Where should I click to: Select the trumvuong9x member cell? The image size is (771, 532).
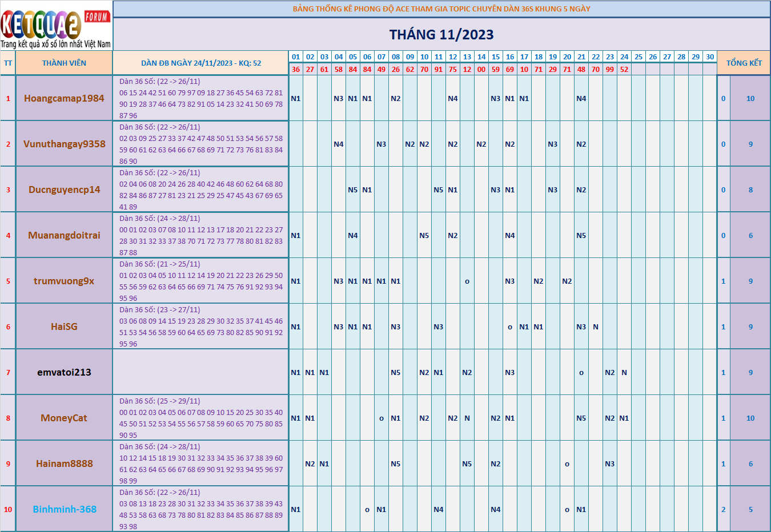64,281
